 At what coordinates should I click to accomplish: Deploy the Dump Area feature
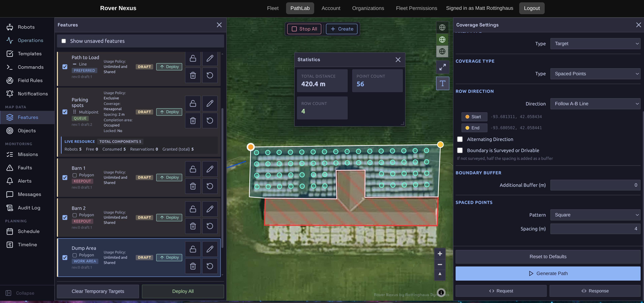169,258
